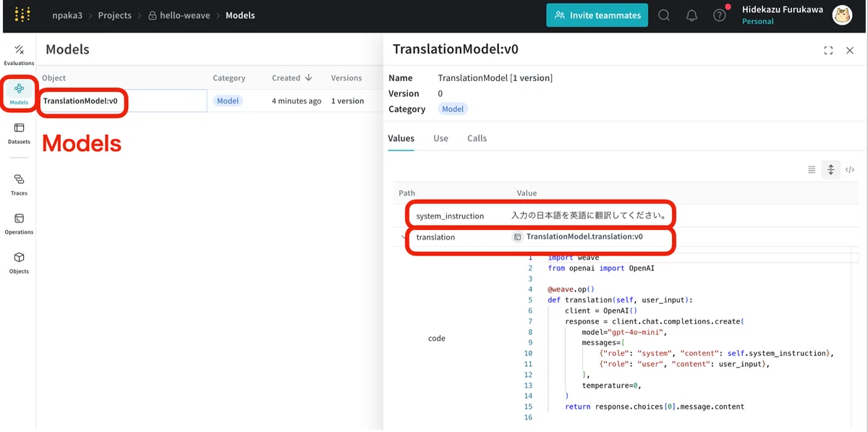The image size is (868, 432).
Task: Open the Projects breadcrumb
Action: tap(115, 15)
